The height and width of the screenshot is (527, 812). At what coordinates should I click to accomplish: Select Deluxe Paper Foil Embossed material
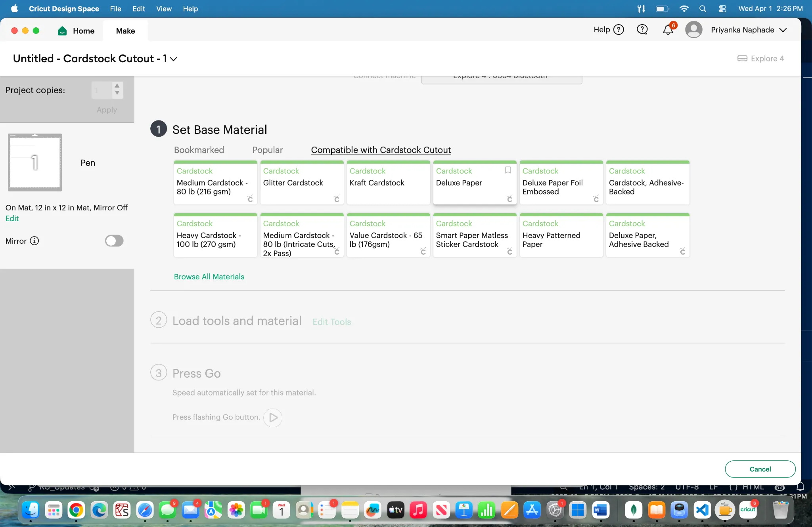[561, 183]
